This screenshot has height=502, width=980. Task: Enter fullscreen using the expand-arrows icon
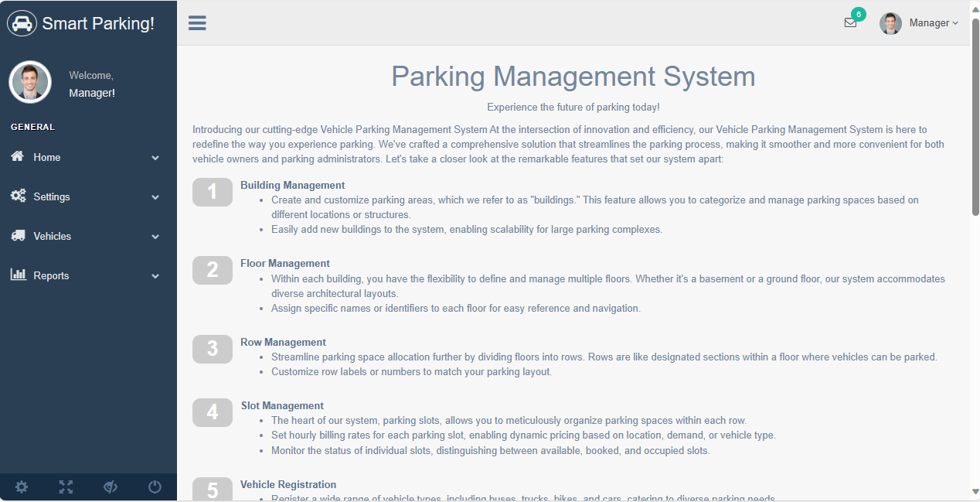pyautogui.click(x=66, y=487)
